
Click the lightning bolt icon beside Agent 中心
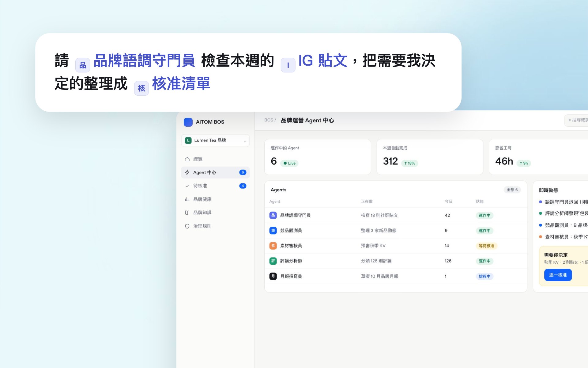(x=187, y=172)
